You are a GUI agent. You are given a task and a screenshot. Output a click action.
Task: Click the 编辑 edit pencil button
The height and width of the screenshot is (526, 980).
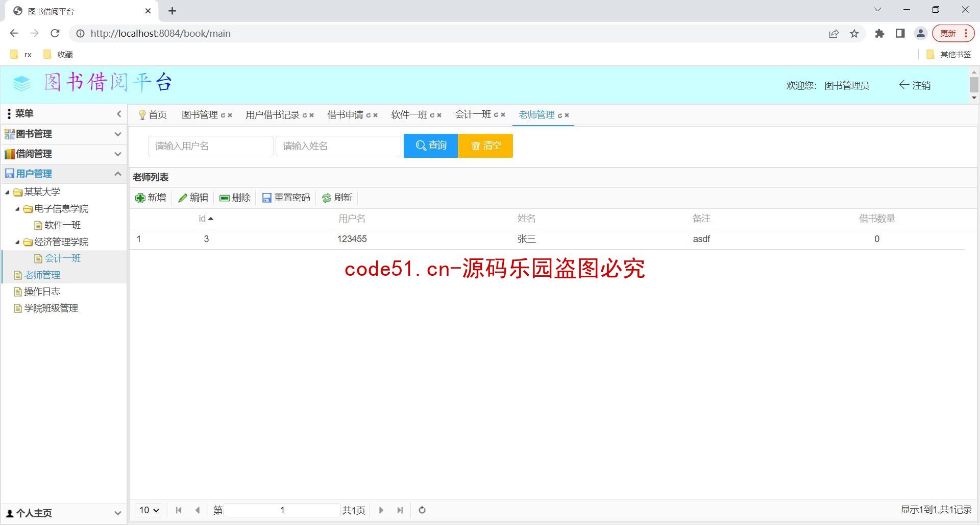coord(193,198)
